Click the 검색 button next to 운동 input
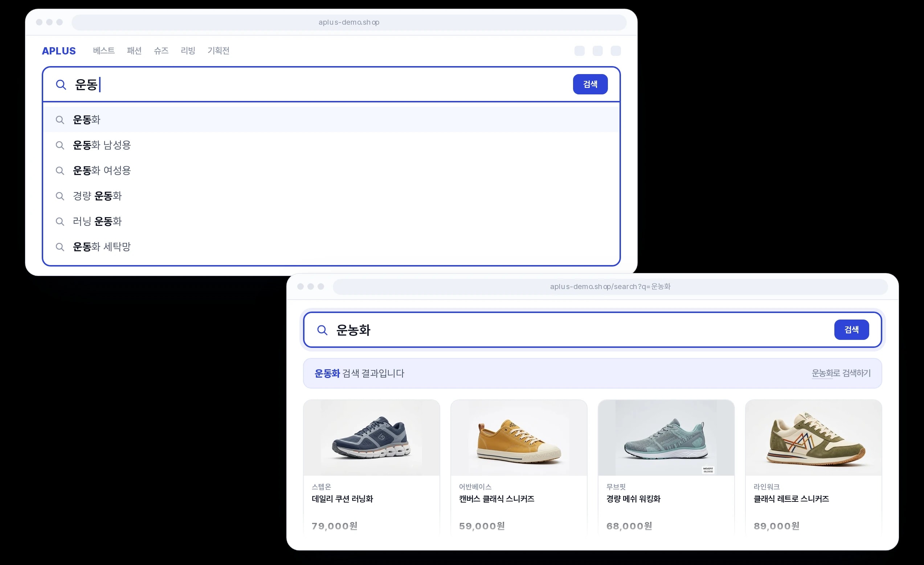Image resolution: width=924 pixels, height=565 pixels. pyautogui.click(x=590, y=84)
